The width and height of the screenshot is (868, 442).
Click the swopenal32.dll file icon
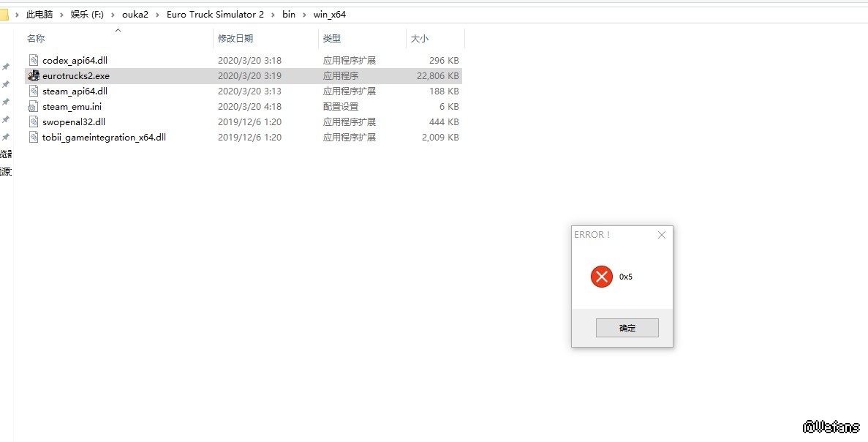(x=33, y=122)
